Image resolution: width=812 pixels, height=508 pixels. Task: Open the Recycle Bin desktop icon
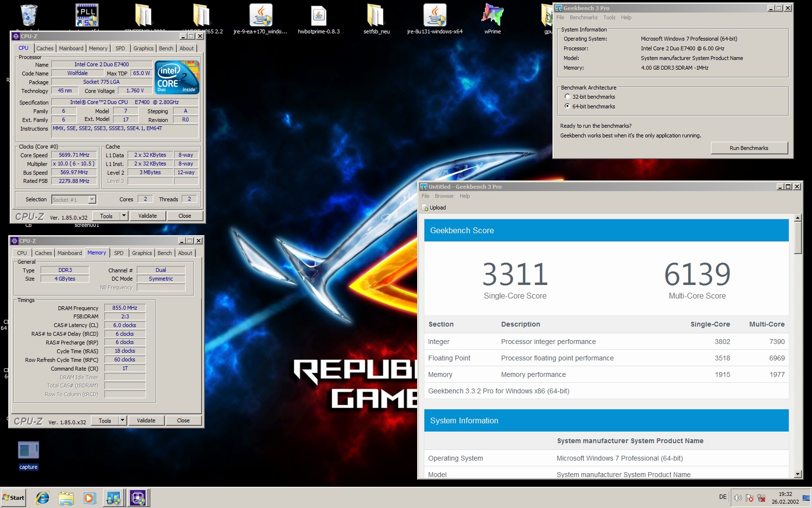click(x=29, y=15)
